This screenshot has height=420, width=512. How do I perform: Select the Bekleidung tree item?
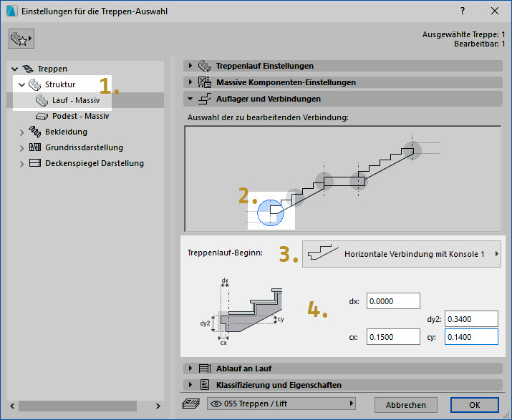pyautogui.click(x=66, y=132)
